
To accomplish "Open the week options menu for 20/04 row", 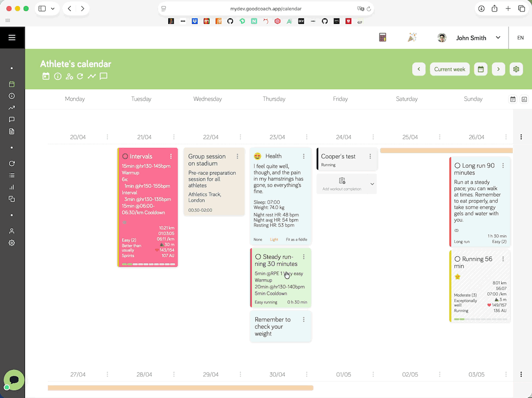I will point(521,137).
